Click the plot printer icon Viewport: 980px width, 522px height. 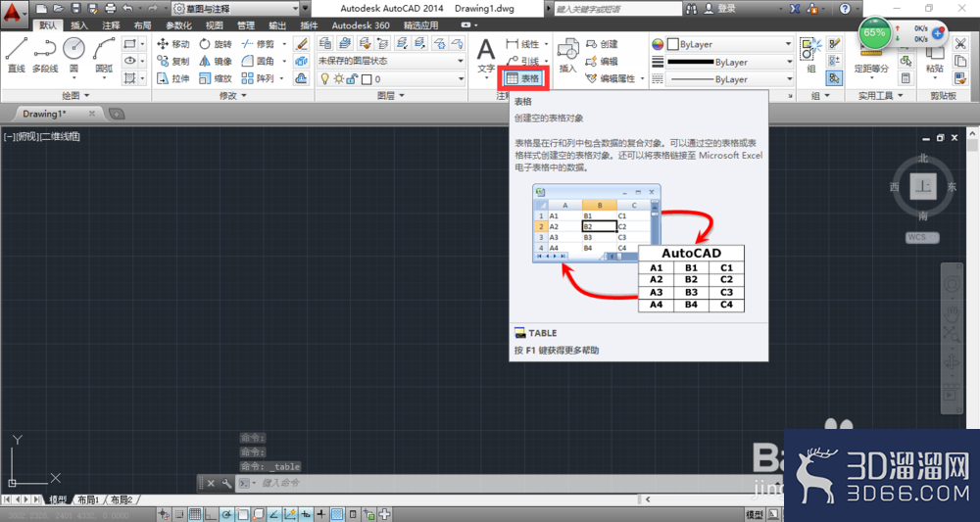pyautogui.click(x=111, y=9)
